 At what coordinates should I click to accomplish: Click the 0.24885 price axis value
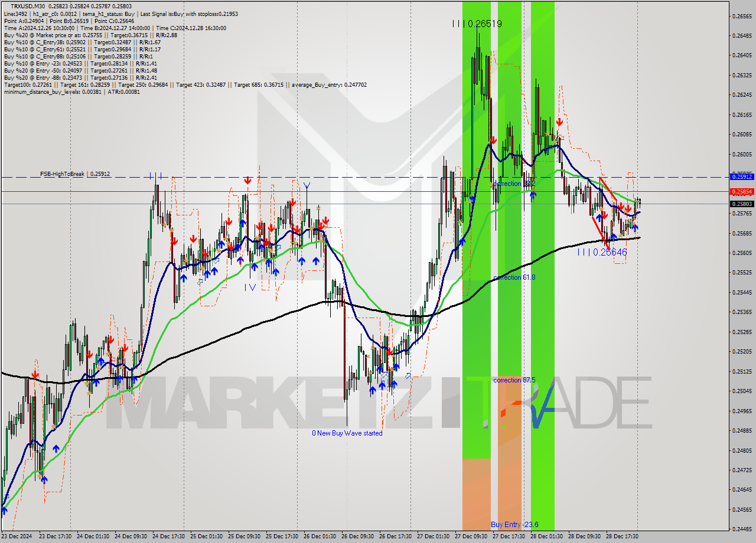(742, 430)
